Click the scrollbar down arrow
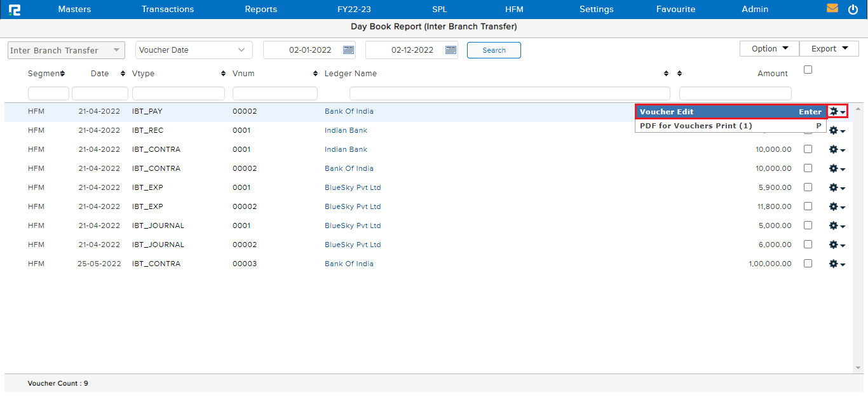The width and height of the screenshot is (868, 397). click(x=858, y=368)
